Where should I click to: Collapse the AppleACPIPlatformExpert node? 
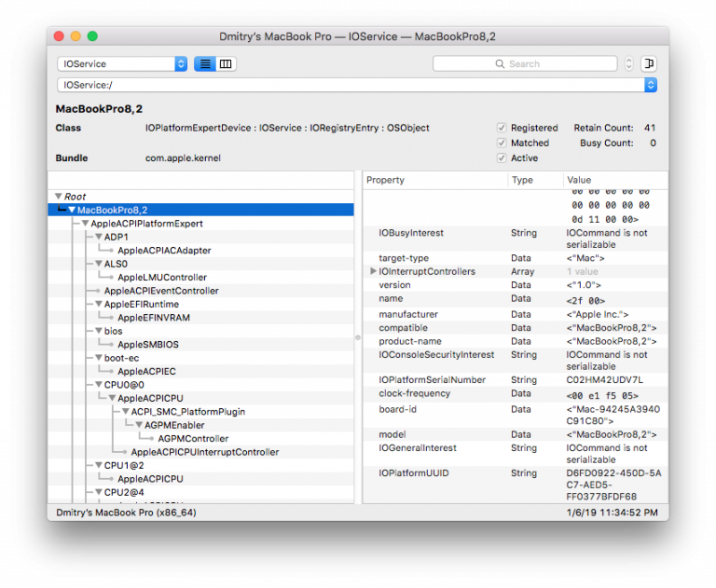(85, 224)
